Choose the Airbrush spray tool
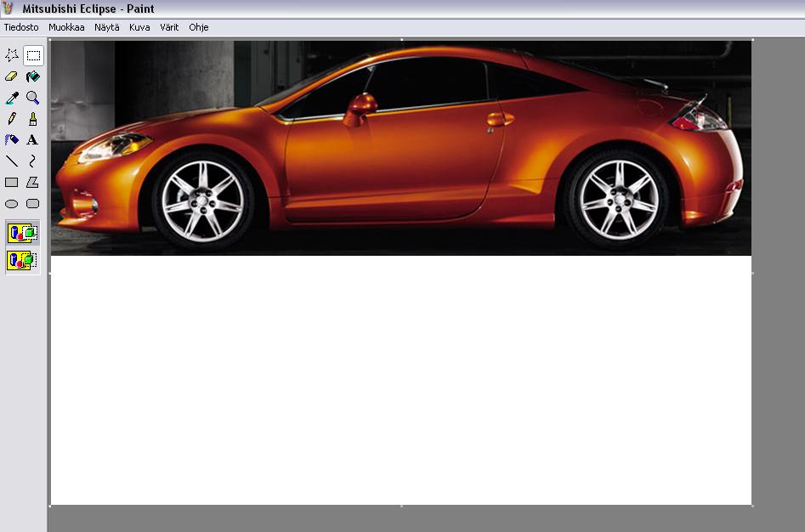The image size is (805, 532). (x=12, y=139)
